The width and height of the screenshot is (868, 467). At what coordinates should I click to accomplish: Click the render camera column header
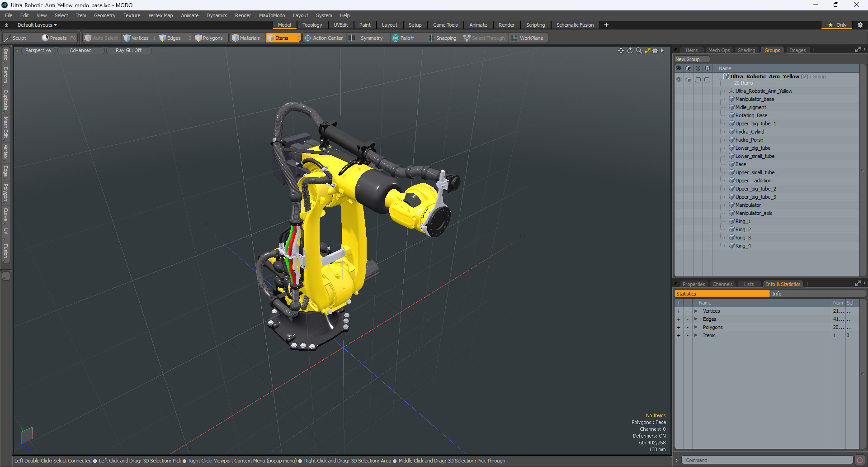(689, 68)
